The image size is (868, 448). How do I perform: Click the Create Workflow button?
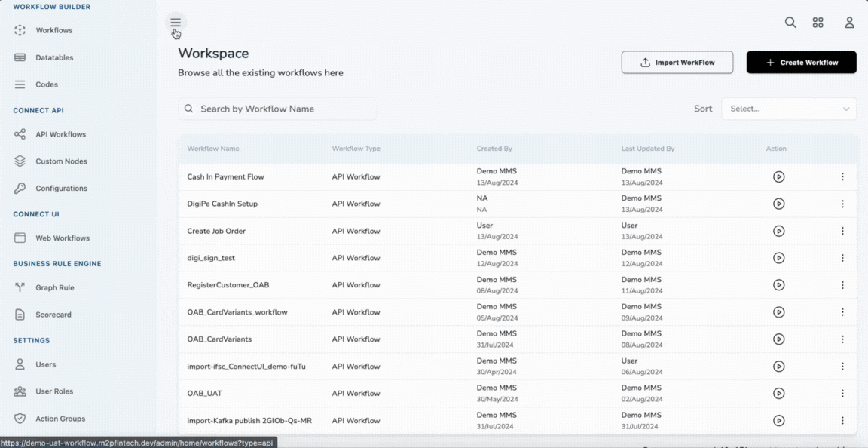tap(801, 63)
